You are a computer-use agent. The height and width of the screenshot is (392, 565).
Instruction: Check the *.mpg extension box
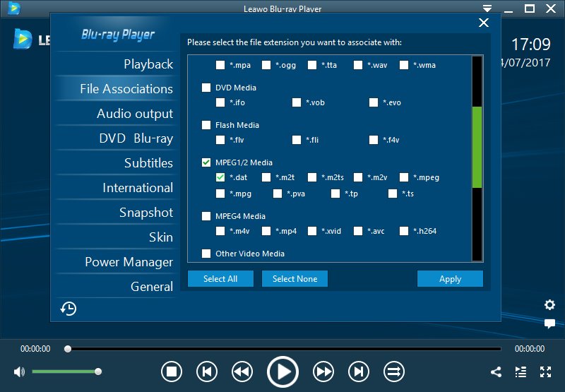220,194
